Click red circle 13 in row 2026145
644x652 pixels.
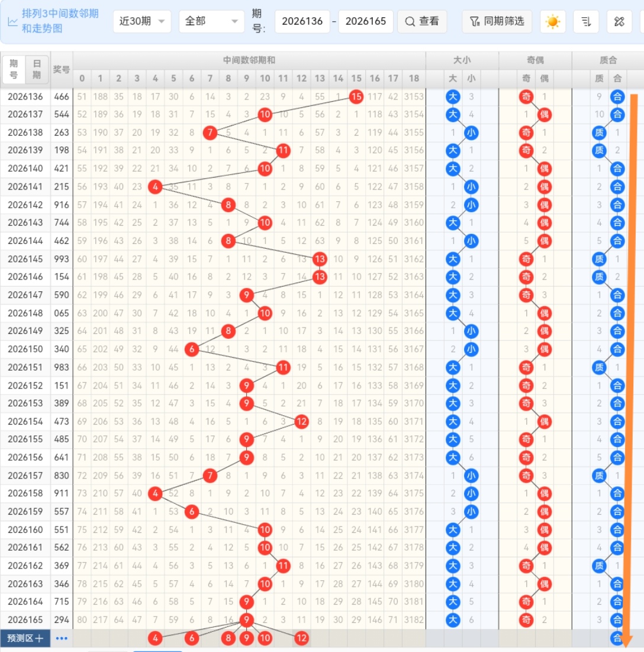320,259
